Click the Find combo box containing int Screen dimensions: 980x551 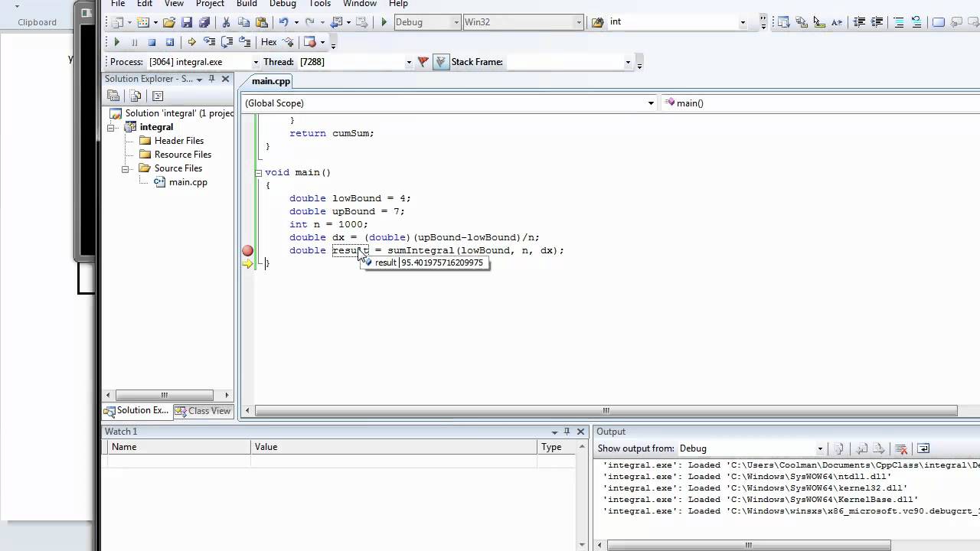[677, 22]
